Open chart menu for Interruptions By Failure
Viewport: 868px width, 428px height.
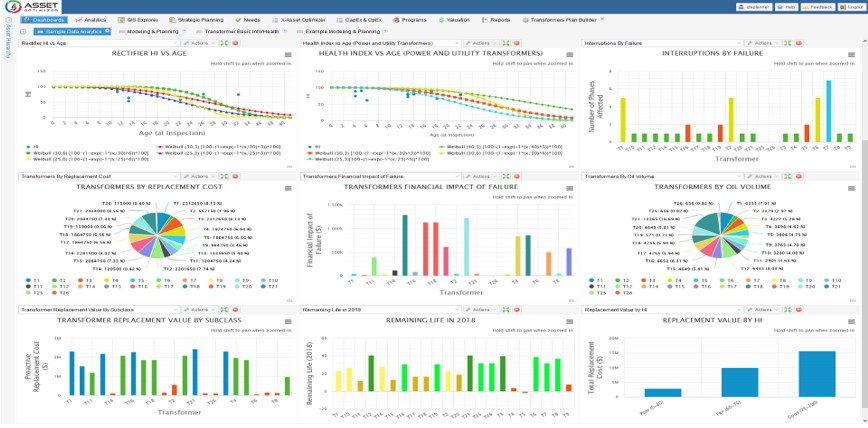(852, 53)
